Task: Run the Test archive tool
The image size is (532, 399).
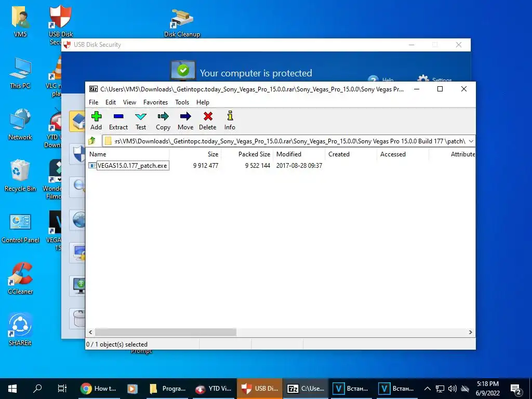Action: (x=141, y=121)
